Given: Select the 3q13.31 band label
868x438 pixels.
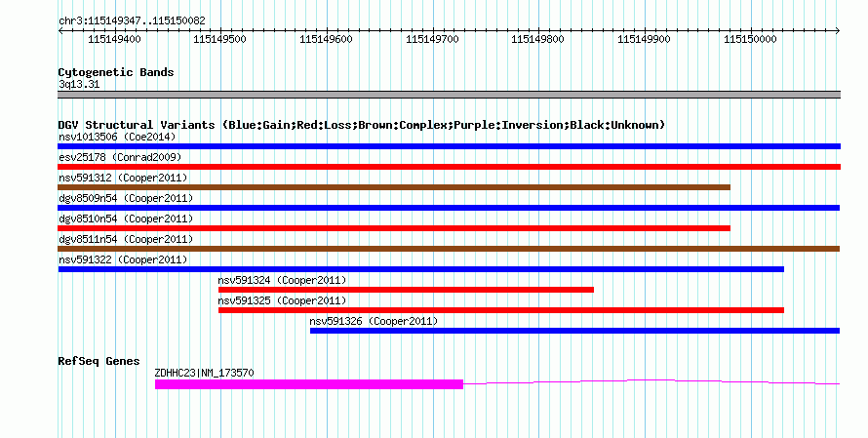Looking at the screenshot, I should point(79,85).
